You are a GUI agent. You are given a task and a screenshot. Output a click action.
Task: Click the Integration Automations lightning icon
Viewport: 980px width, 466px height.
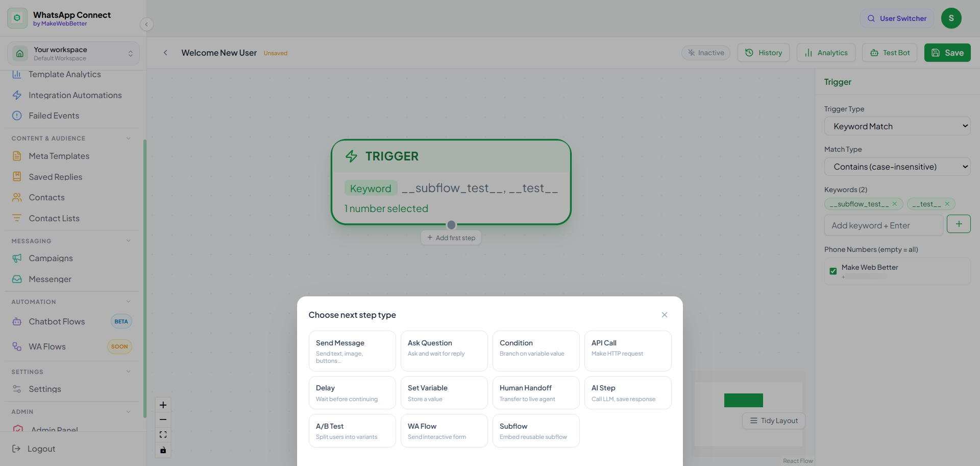click(17, 95)
